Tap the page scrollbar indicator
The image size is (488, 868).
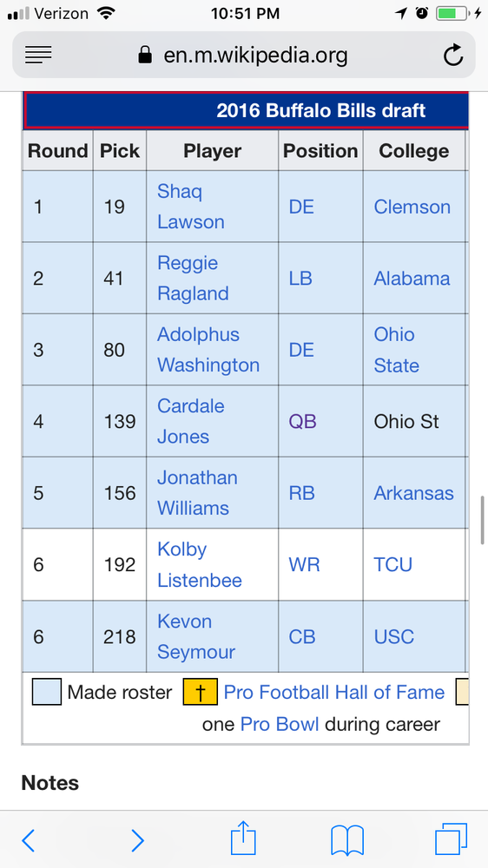[x=483, y=520]
